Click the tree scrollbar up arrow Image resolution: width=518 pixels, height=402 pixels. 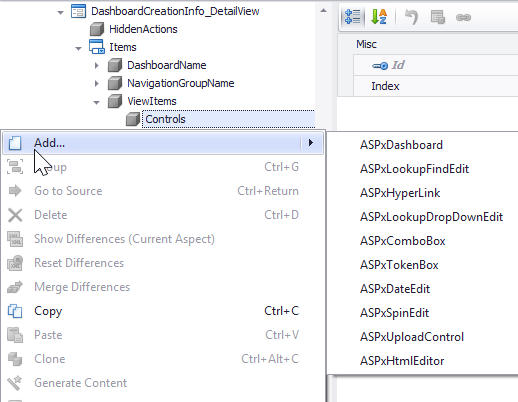coord(323,11)
